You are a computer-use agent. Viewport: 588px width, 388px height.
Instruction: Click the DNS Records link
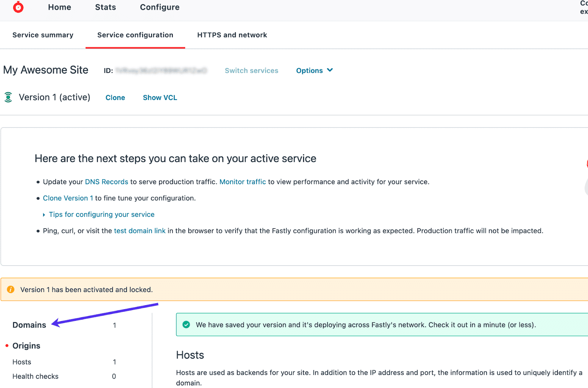pos(106,181)
